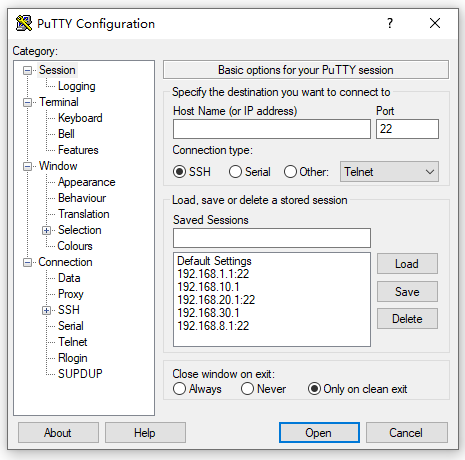This screenshot has height=460, width=465.
Task: Open the SSH settings category
Action: click(x=69, y=310)
